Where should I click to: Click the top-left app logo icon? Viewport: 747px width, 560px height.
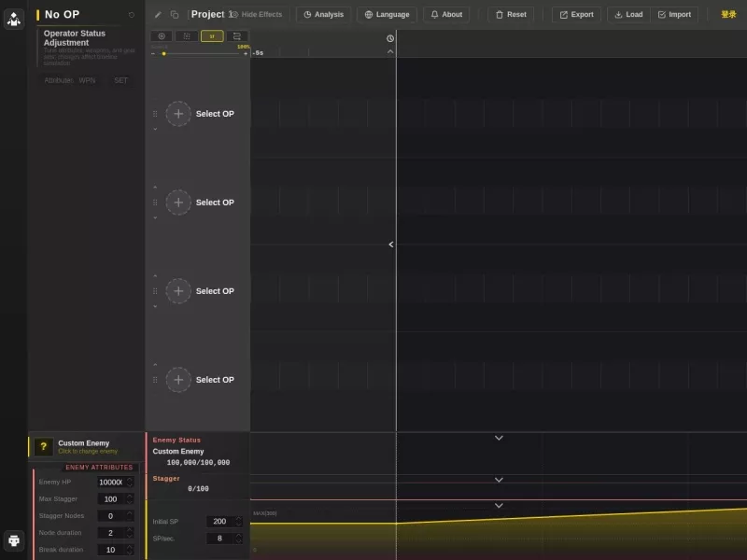pyautogui.click(x=14, y=19)
